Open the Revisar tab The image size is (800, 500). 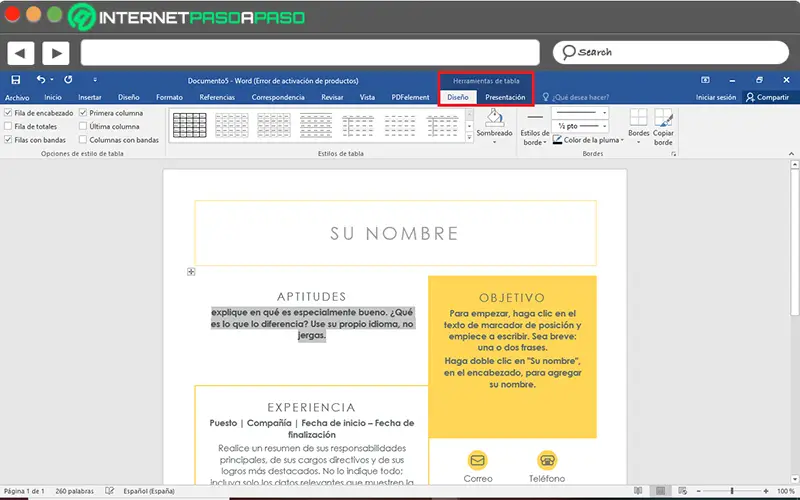(332, 97)
